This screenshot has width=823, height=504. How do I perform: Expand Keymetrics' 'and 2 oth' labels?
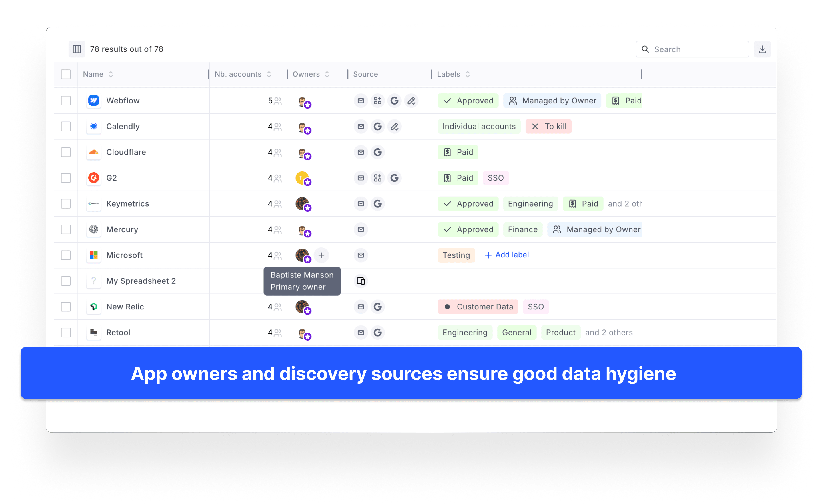[625, 203]
